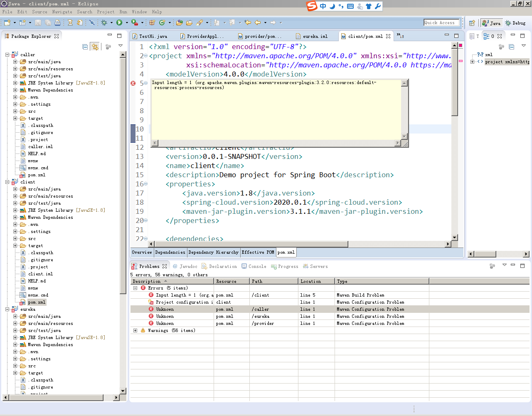Open Problems view menu triangle
532x416 pixels.
click(x=504, y=265)
